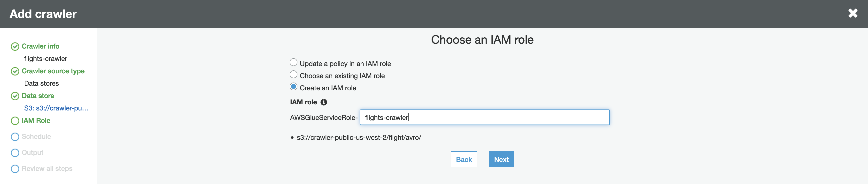The width and height of the screenshot is (868, 184).
Task: Click the Schedule step circle icon
Action: pyautogui.click(x=15, y=137)
